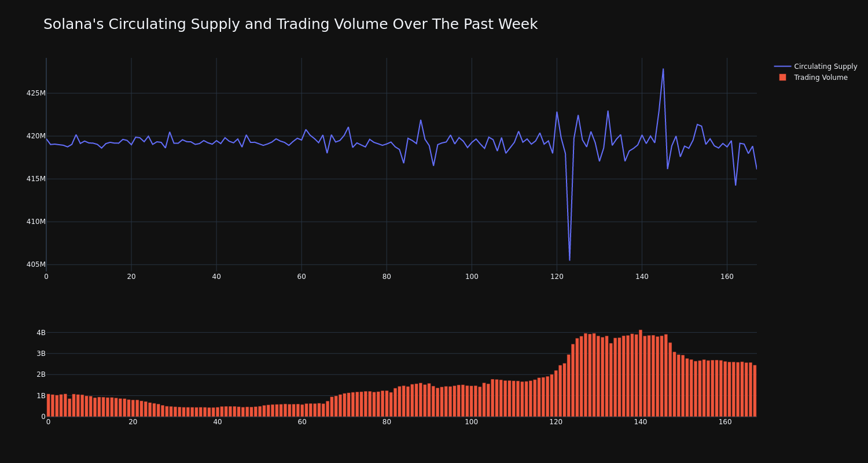Image resolution: width=868 pixels, height=463 pixels.
Task: Click the 3B label on the volume axis
Action: point(41,354)
